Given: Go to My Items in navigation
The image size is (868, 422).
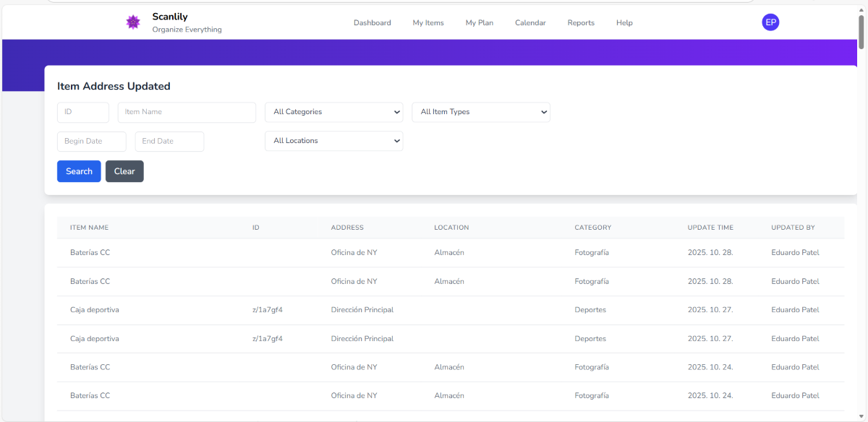Looking at the screenshot, I should pyautogui.click(x=428, y=23).
